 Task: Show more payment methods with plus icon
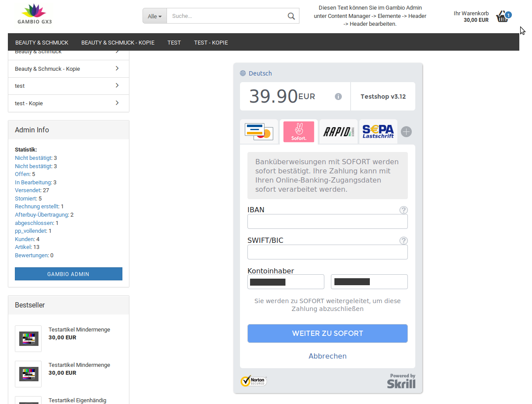[406, 131]
